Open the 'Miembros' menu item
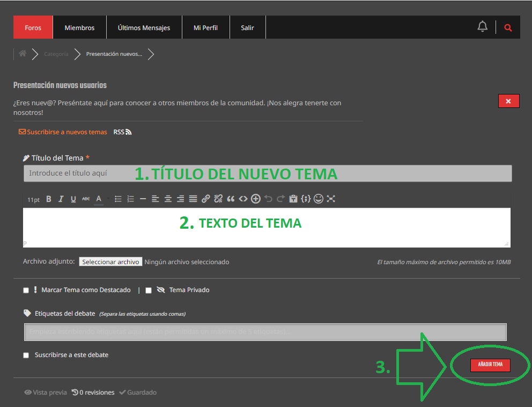Image resolution: width=532 pixels, height=407 pixels. [x=79, y=27]
